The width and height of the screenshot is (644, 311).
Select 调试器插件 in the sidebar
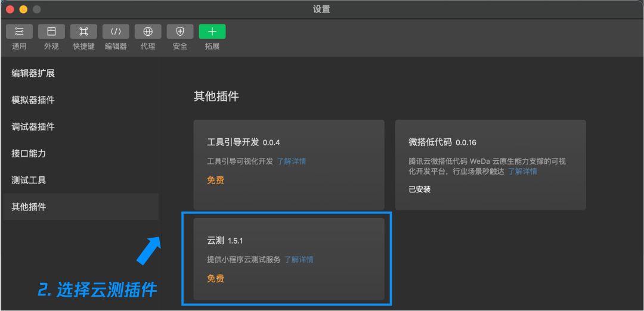81,127
